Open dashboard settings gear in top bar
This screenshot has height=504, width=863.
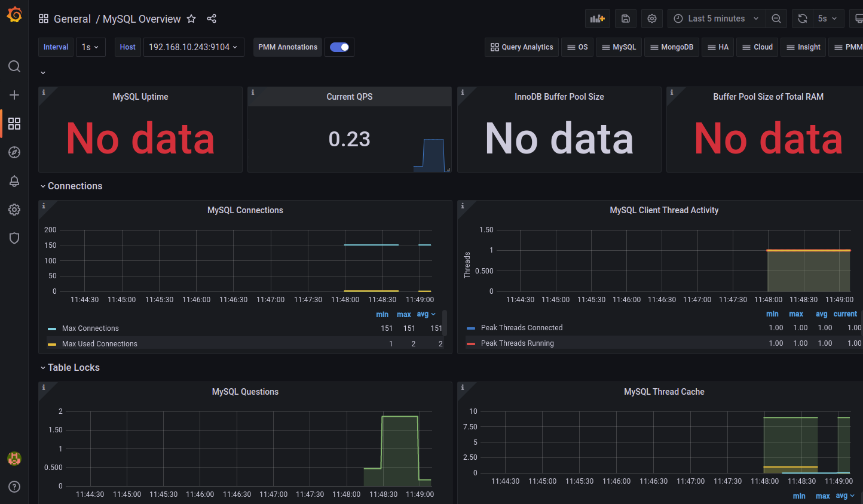(x=652, y=19)
